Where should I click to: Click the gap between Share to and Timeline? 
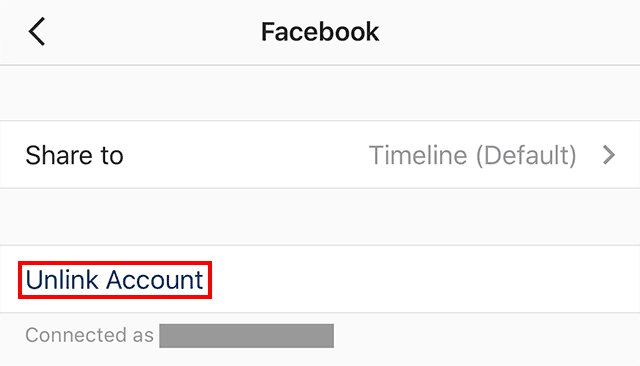click(x=246, y=155)
